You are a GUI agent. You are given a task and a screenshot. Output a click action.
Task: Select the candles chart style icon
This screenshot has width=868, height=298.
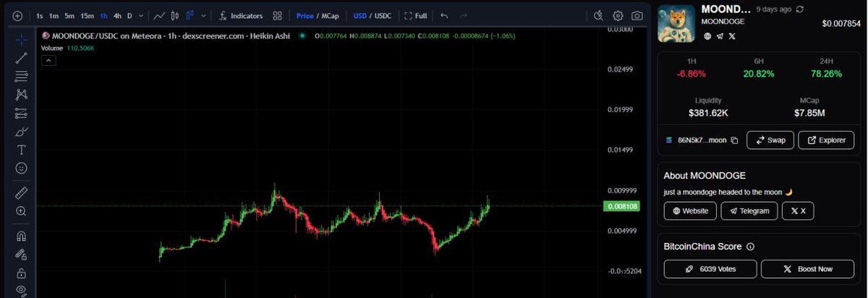[174, 15]
